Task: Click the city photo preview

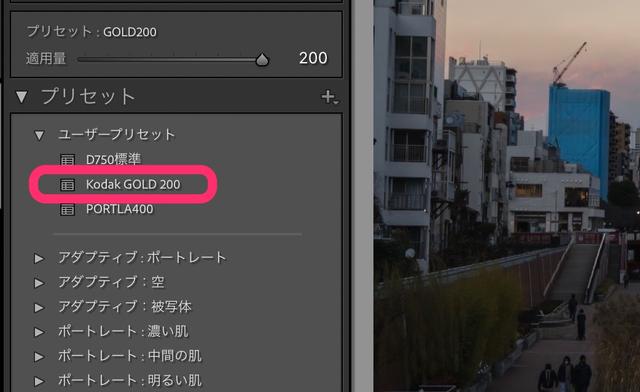Action: [507, 196]
